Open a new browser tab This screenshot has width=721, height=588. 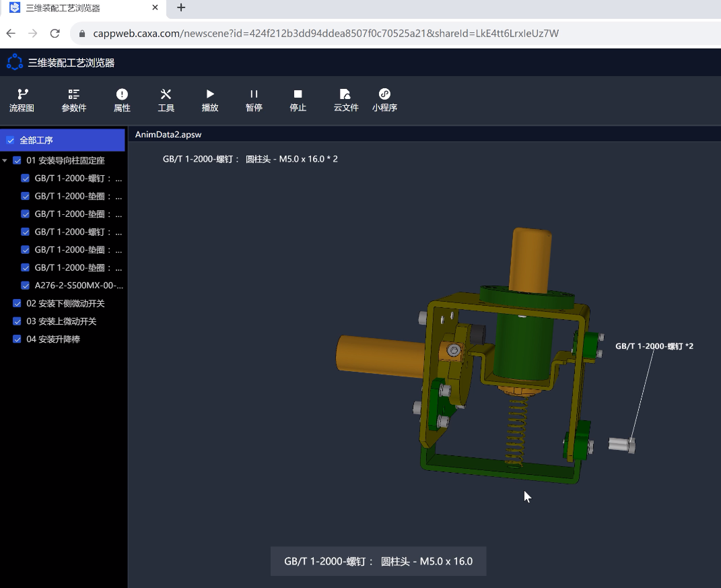point(180,8)
